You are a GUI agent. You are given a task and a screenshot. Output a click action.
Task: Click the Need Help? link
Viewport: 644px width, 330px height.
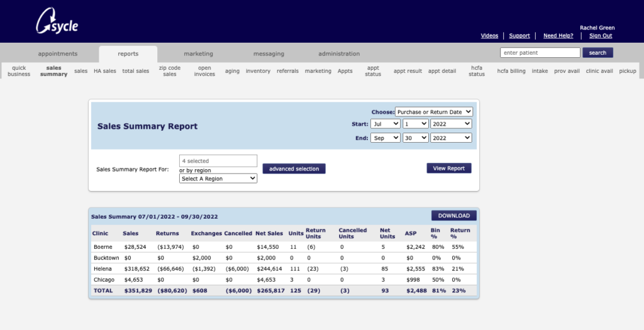tap(558, 36)
